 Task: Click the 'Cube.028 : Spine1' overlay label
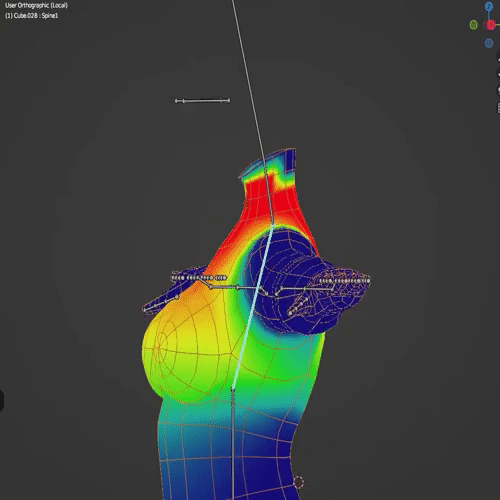(x=36, y=16)
